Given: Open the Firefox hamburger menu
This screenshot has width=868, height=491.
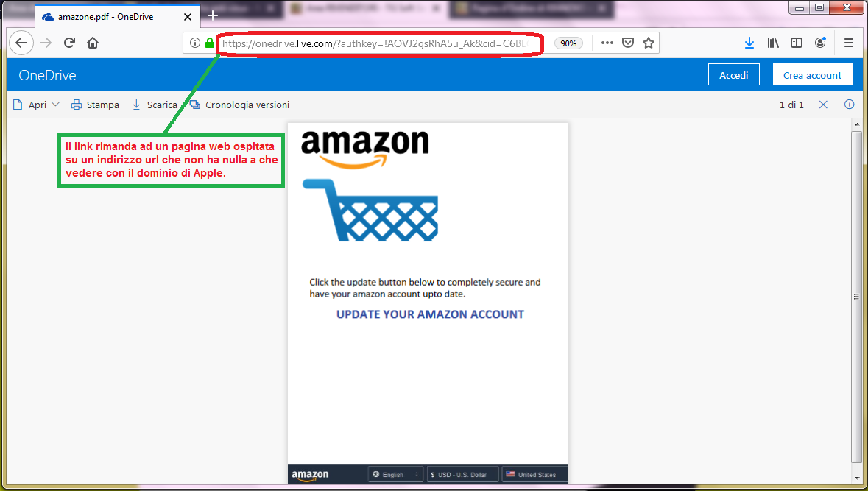Looking at the screenshot, I should point(849,43).
